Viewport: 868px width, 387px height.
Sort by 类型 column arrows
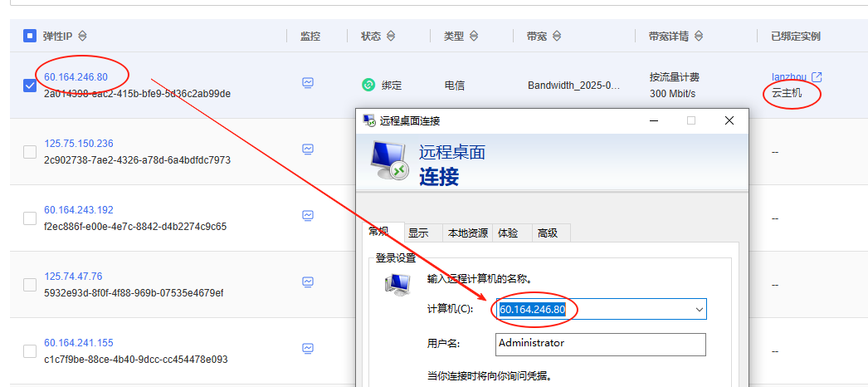pos(474,36)
